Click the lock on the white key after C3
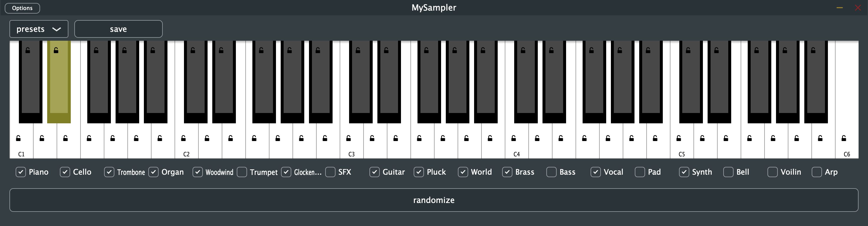868x226 pixels. pos(372,138)
